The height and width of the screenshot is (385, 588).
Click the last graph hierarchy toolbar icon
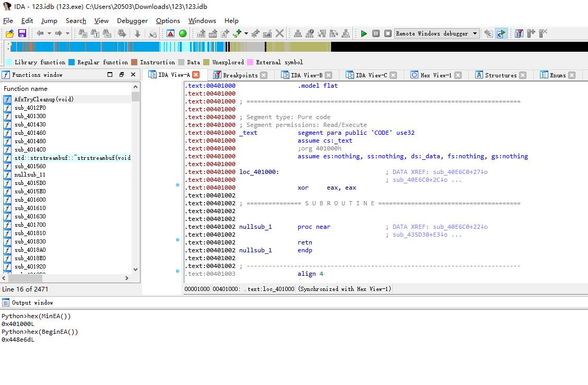(x=346, y=33)
